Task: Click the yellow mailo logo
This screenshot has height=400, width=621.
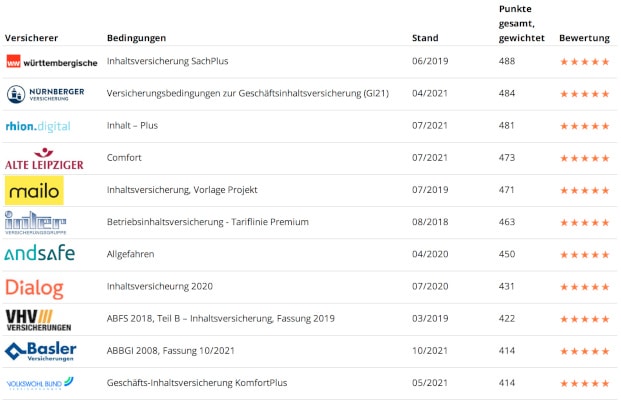Action: (34, 190)
